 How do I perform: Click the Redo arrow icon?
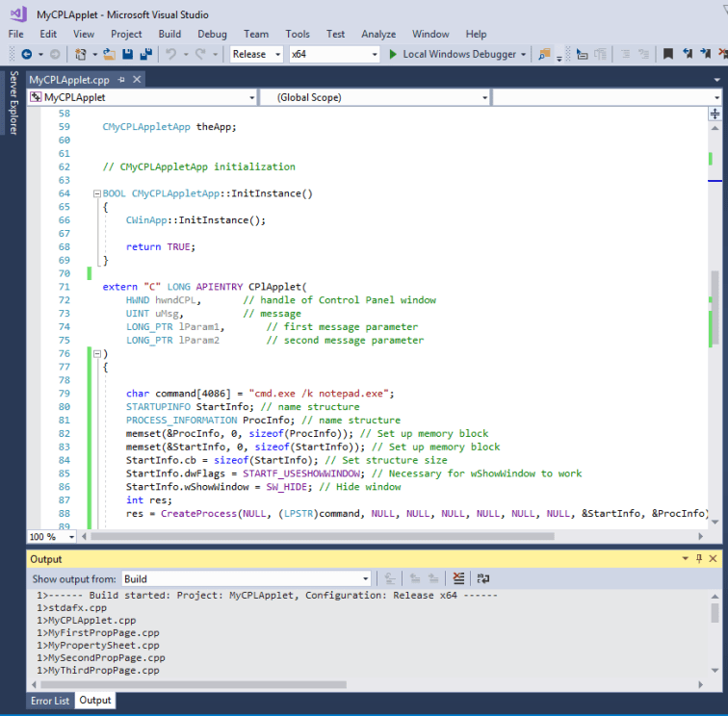point(200,54)
